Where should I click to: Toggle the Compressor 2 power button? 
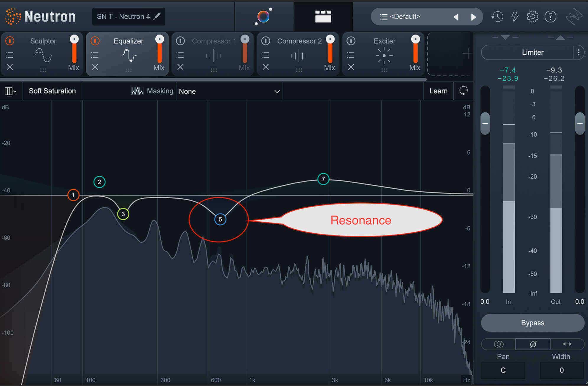(x=266, y=41)
